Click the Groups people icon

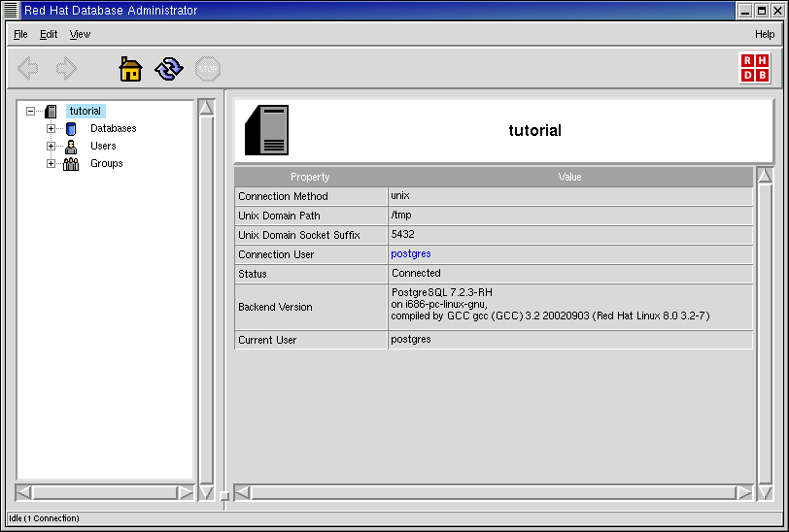pyautogui.click(x=71, y=164)
